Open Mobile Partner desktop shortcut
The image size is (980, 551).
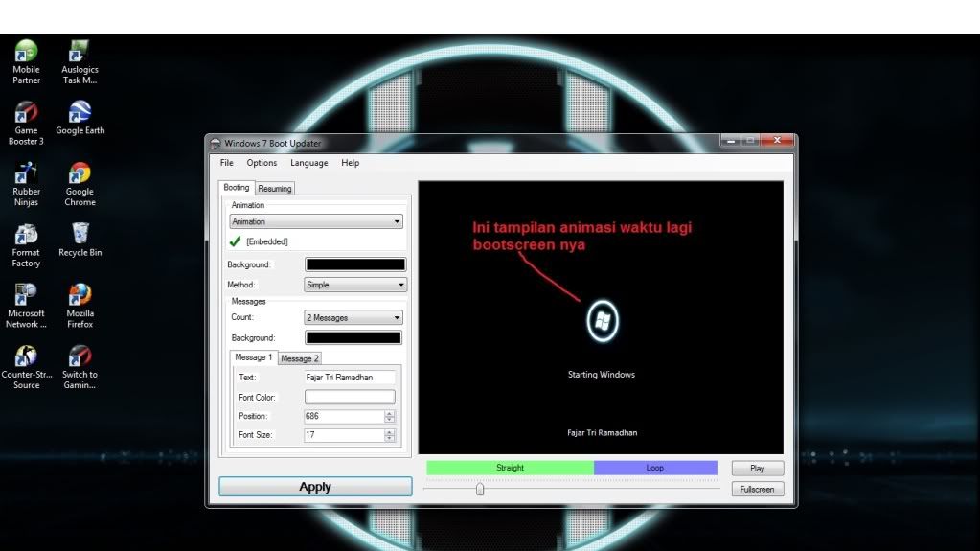coord(26,62)
